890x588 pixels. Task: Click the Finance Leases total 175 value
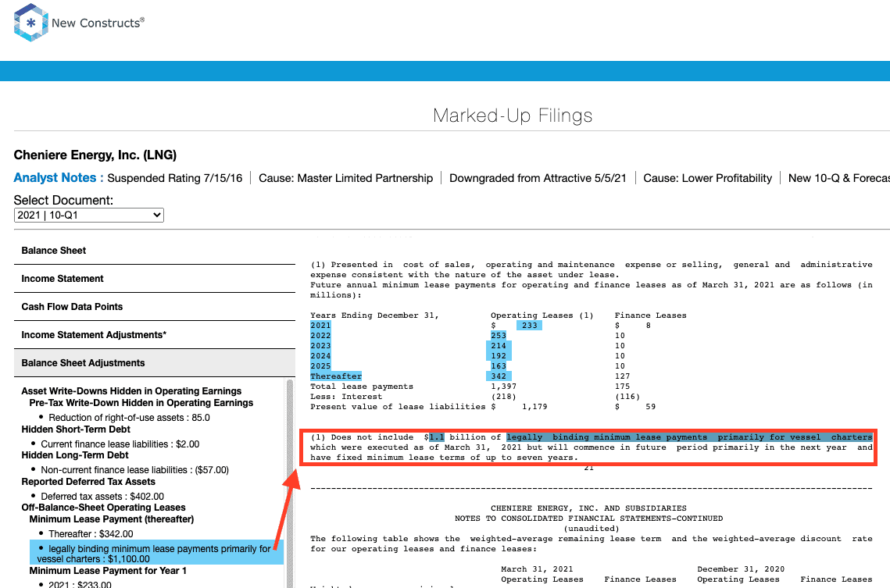coord(622,387)
